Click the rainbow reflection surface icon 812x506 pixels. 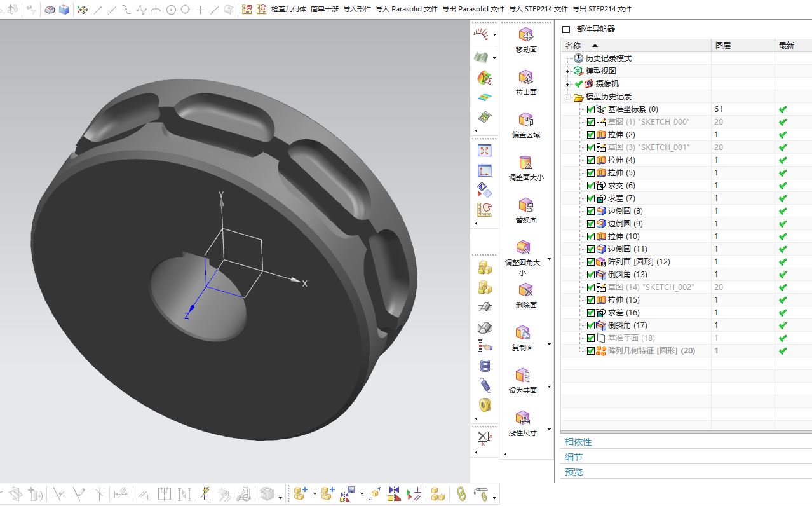485,98
